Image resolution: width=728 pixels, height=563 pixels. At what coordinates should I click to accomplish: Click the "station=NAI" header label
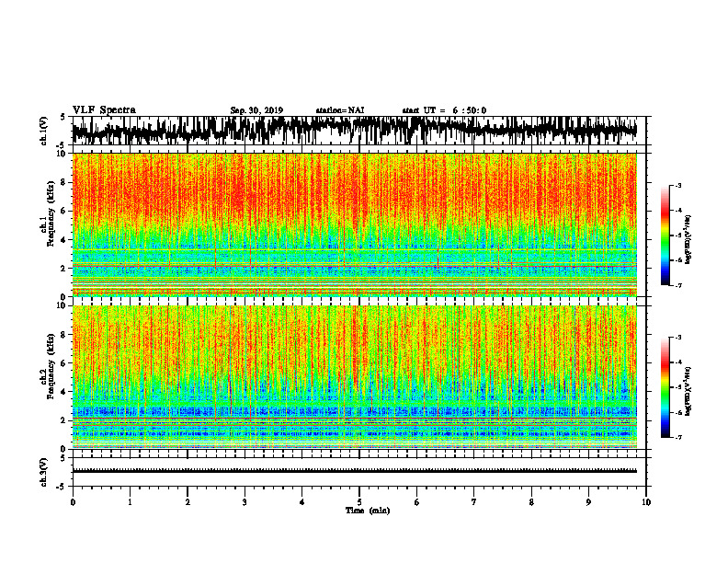coord(340,110)
